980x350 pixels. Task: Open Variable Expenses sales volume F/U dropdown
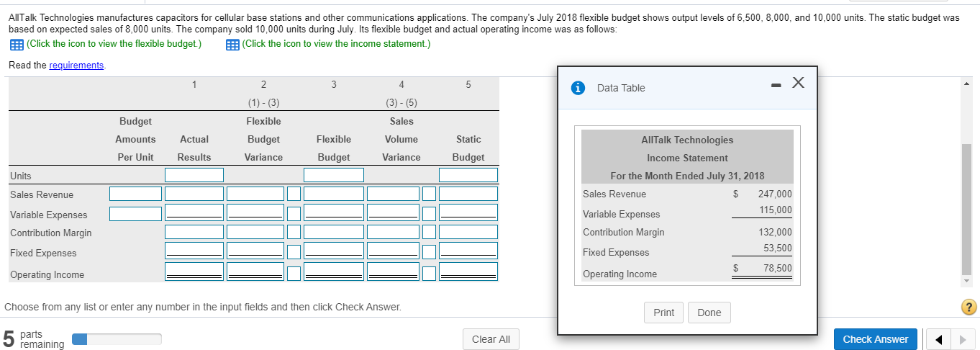click(x=429, y=213)
